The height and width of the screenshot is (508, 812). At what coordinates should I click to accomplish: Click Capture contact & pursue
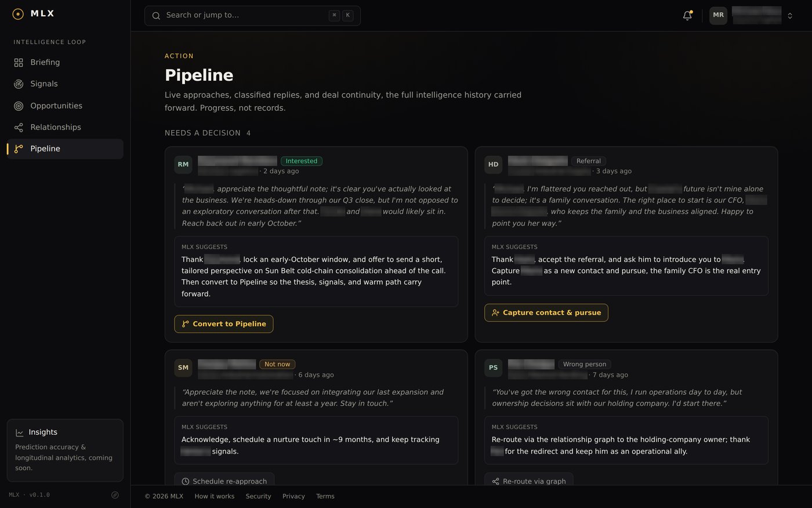[546, 312]
